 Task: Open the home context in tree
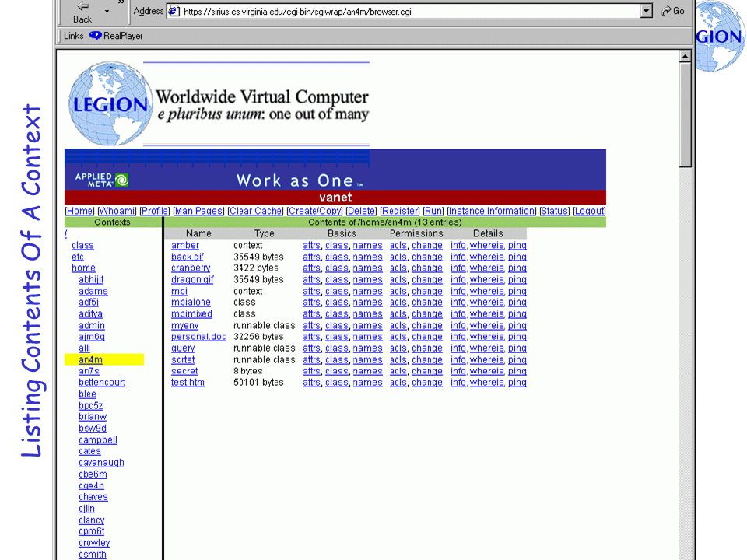(83, 268)
